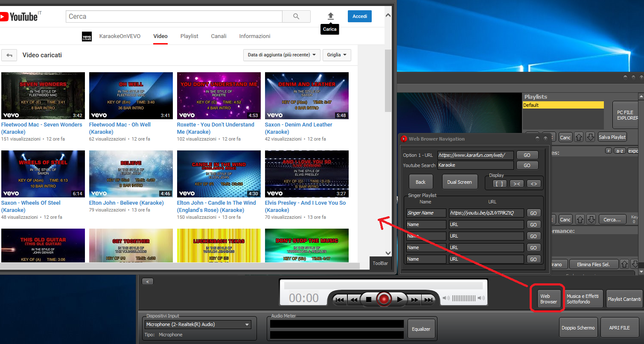
Task: Click the Web Browser button
Action: pos(548,299)
